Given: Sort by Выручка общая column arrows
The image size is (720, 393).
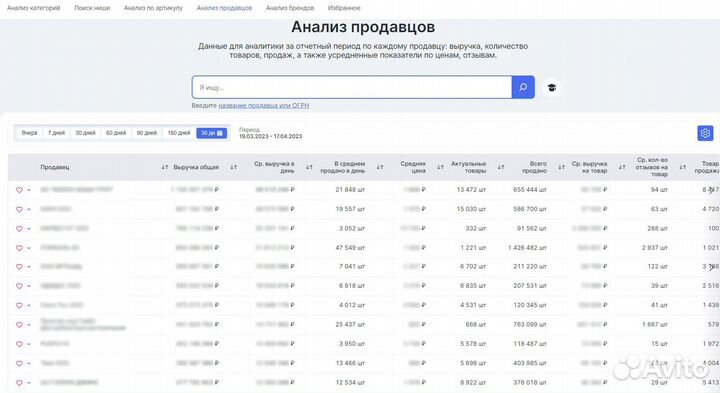Looking at the screenshot, I should (234, 167).
